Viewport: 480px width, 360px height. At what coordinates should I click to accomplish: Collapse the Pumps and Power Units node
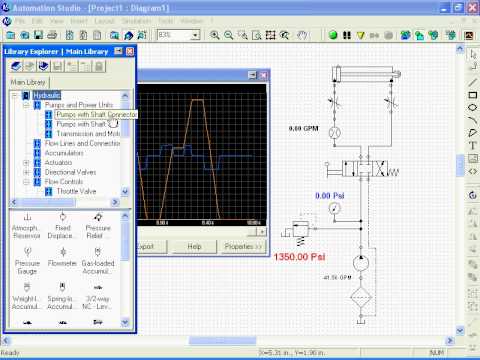tap(26, 105)
